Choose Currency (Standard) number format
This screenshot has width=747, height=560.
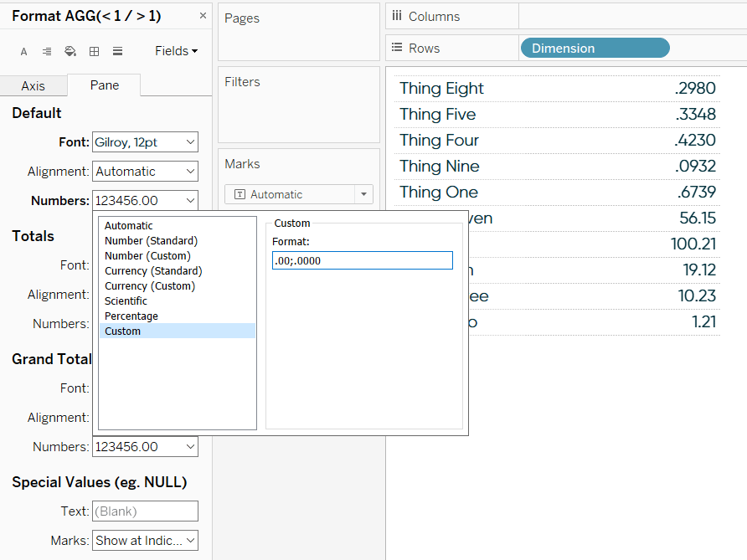(153, 270)
